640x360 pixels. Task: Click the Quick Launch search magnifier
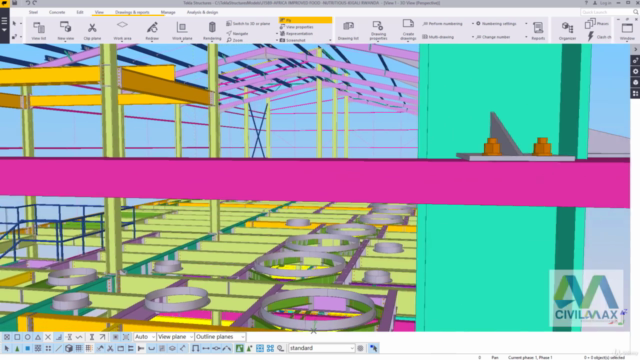click(x=635, y=12)
